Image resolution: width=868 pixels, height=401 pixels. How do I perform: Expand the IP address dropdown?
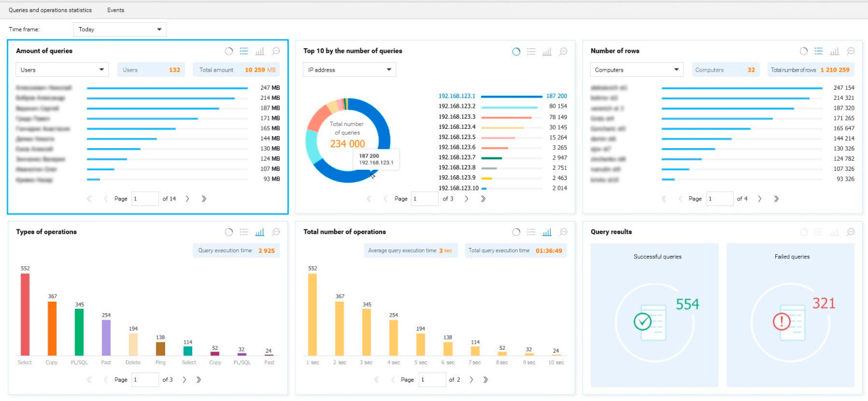pos(349,70)
